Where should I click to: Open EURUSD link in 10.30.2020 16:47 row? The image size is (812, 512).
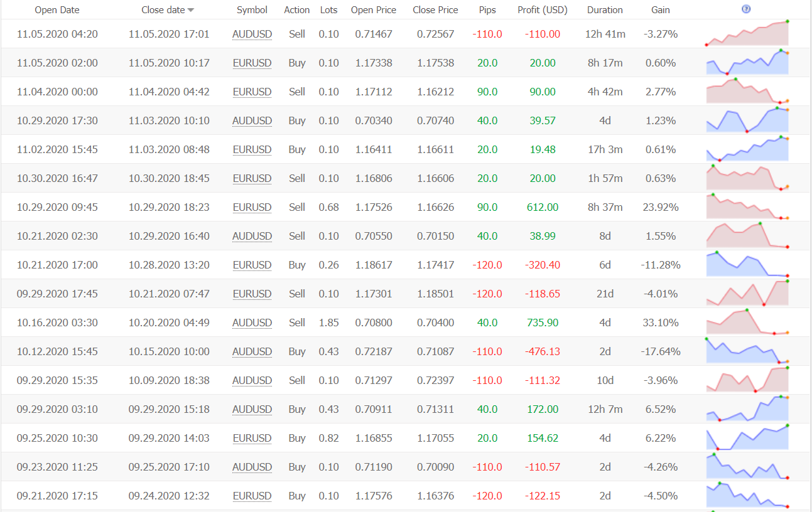click(252, 178)
